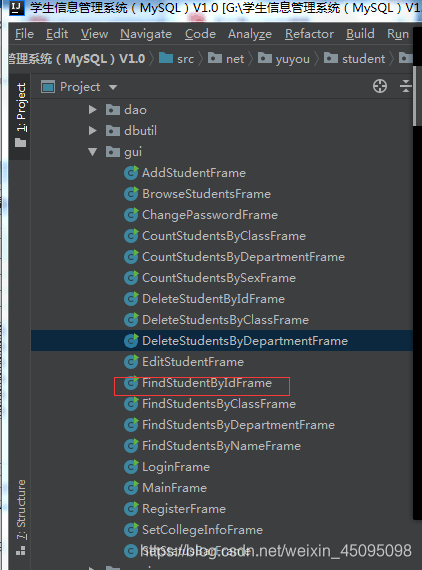This screenshot has height=570, width=422.
Task: Collapse the gui package node
Action: point(93,152)
